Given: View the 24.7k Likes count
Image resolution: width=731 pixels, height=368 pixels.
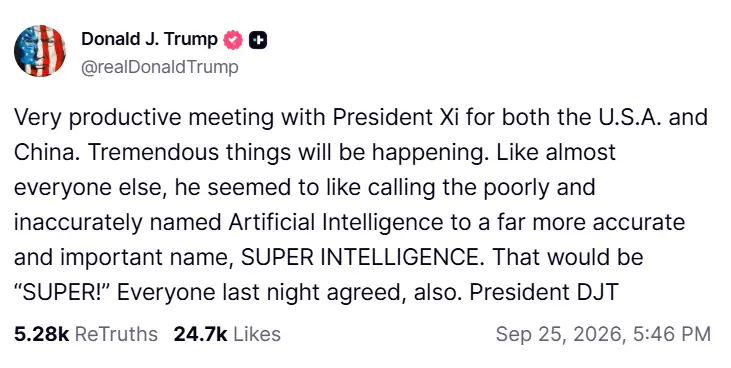Looking at the screenshot, I should (200, 334).
